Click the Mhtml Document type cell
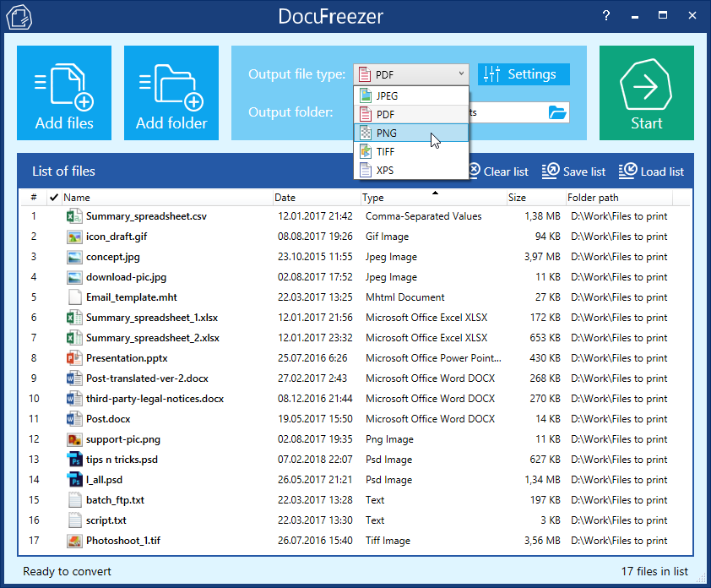 [405, 297]
